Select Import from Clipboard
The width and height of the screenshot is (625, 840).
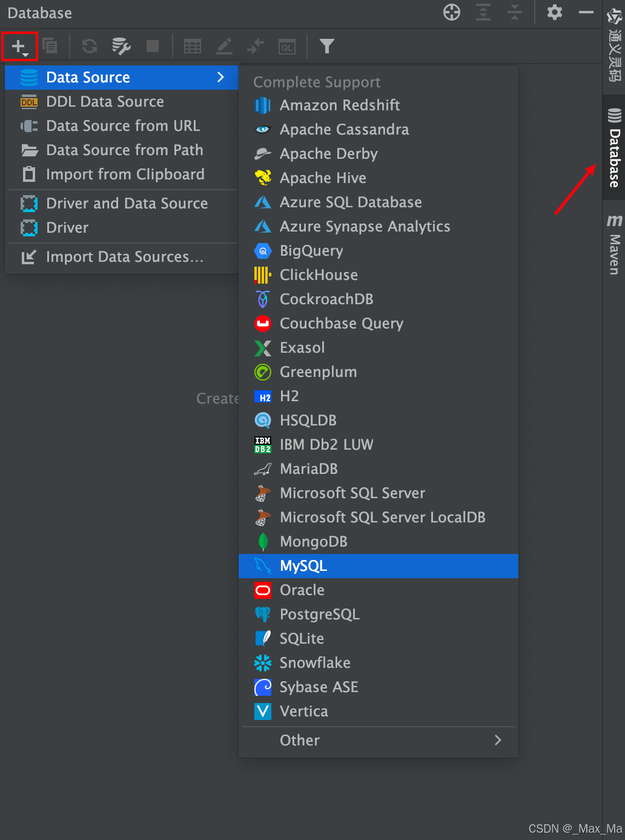pyautogui.click(x=122, y=175)
